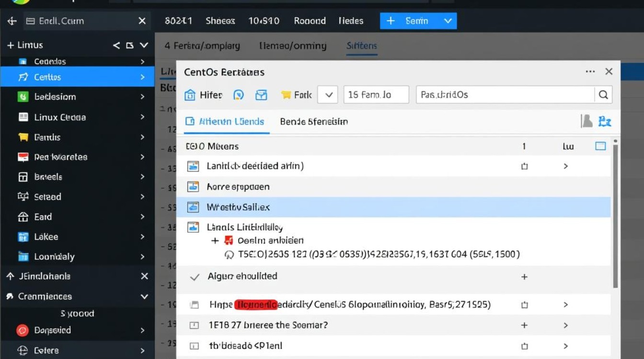
Task: Click the Cetera globe icon
Action: pyautogui.click(x=23, y=350)
